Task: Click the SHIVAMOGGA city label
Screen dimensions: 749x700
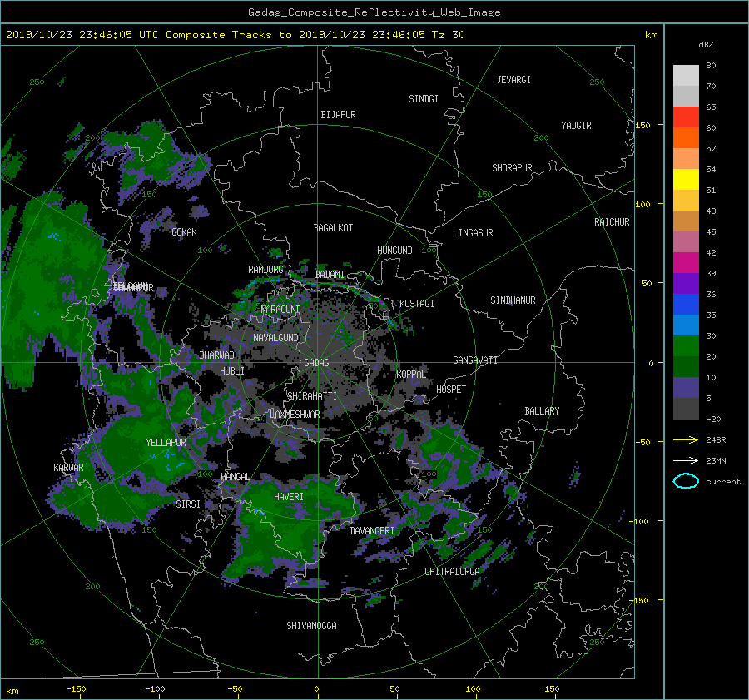Action: point(311,625)
